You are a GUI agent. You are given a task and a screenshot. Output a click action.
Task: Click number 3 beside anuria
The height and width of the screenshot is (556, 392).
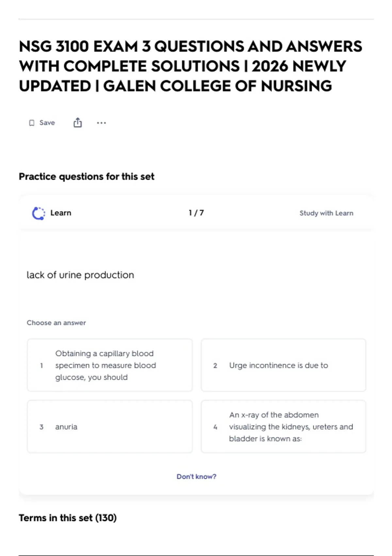[x=41, y=427]
